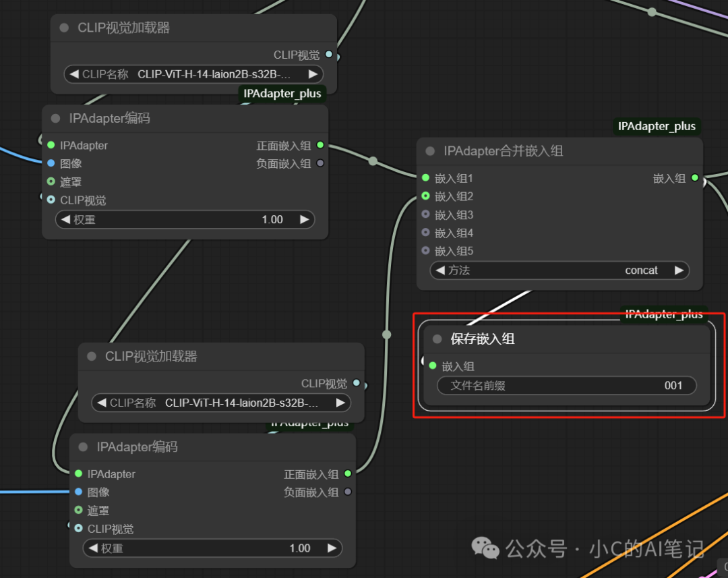
Task: Collapse the lower IPAdapter编码 node via title dot
Action: point(83,447)
